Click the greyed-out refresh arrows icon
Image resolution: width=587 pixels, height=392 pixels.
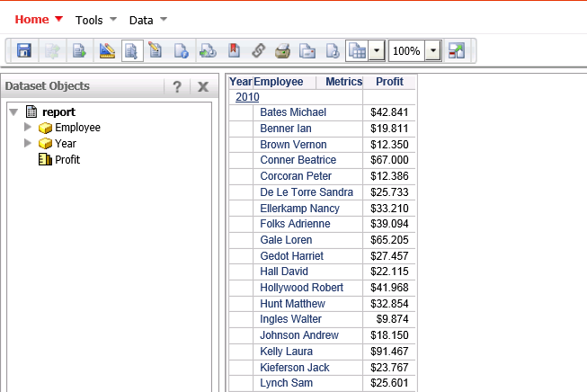tap(52, 50)
